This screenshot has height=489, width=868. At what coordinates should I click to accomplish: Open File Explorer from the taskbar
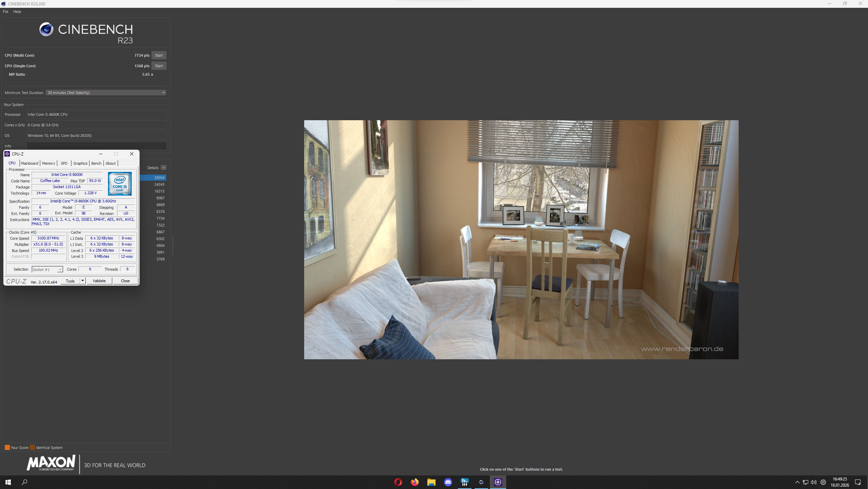coord(431,482)
